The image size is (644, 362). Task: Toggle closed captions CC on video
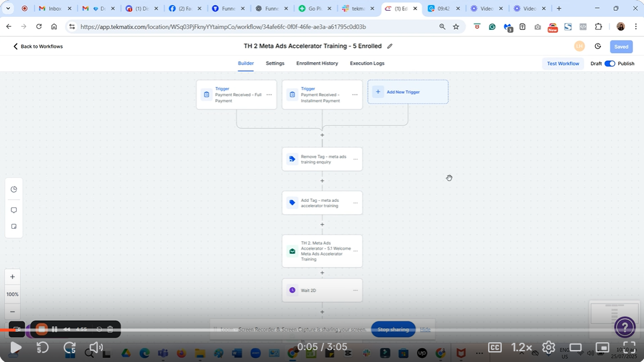(495, 348)
